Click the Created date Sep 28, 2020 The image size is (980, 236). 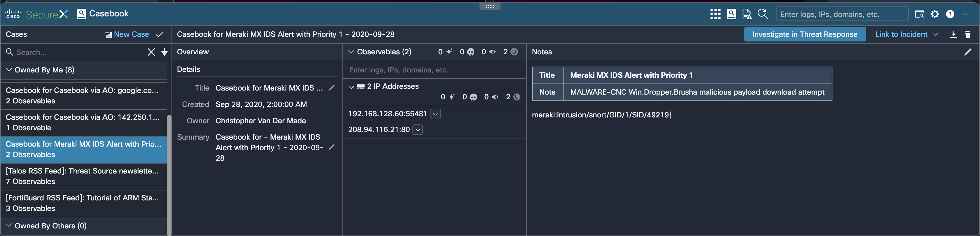coord(261,105)
